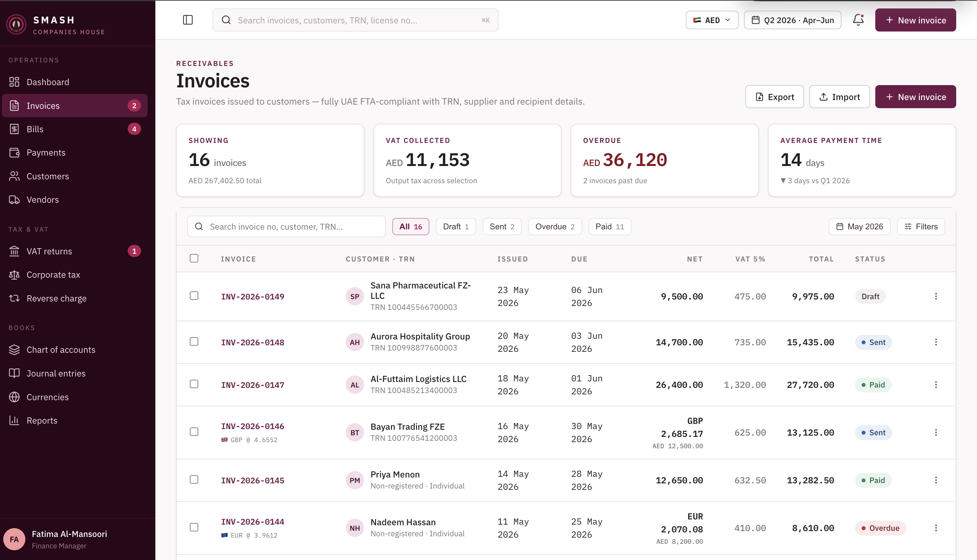The image size is (977, 560).
Task: Click the Export button
Action: (x=774, y=97)
